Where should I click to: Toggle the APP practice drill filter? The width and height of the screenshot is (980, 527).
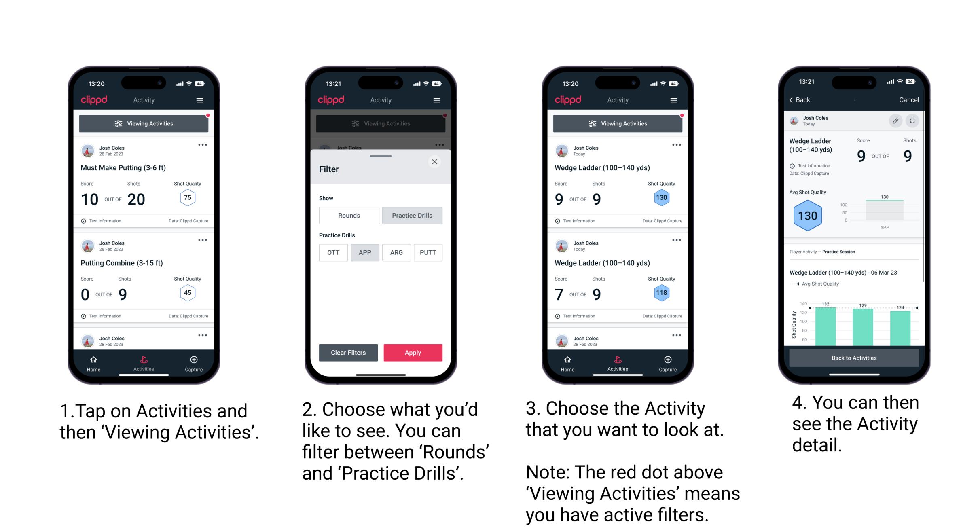365,252
